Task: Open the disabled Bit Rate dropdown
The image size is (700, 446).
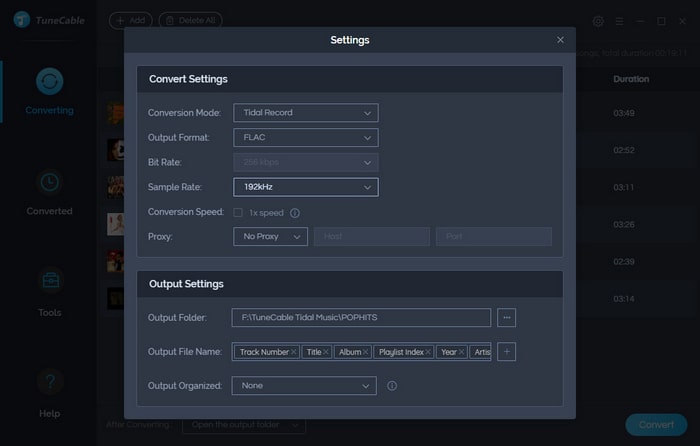Action: click(306, 163)
